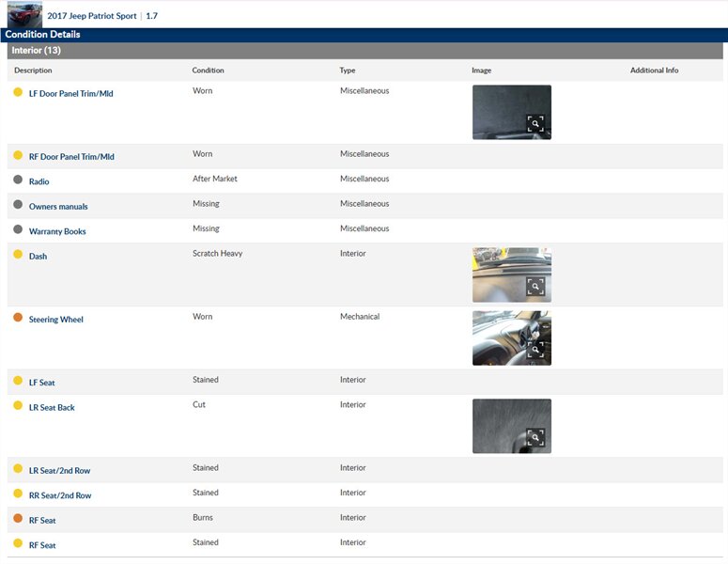Click gray status dot beside Radio
This screenshot has width=728, height=564.
(x=18, y=180)
